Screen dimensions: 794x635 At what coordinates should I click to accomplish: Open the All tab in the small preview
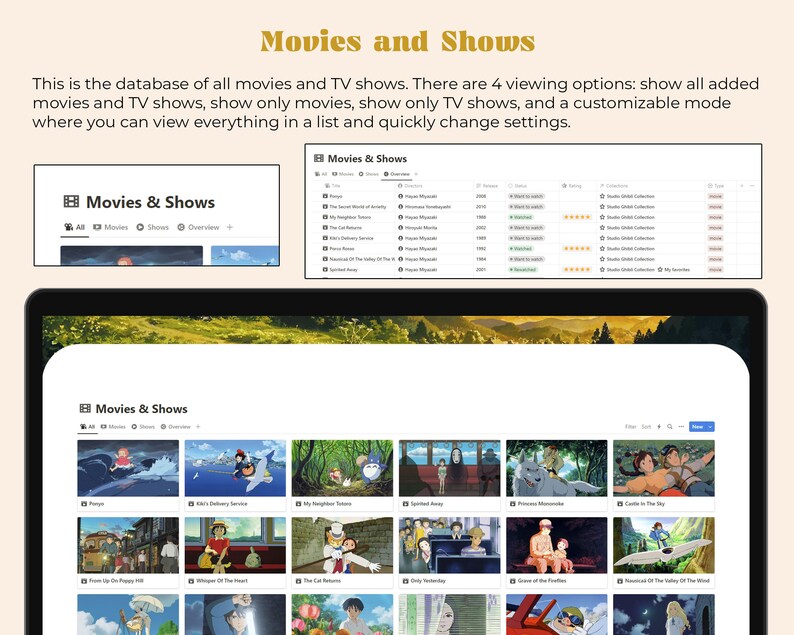pos(74,227)
